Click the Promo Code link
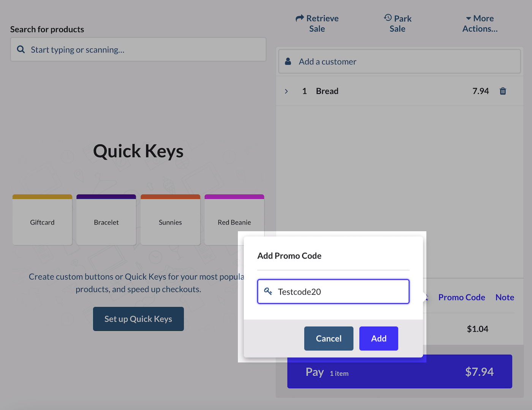 click(461, 297)
